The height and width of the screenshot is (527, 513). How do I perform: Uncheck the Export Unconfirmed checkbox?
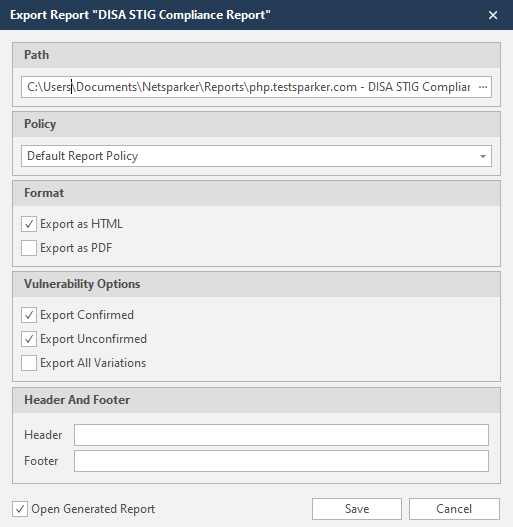tap(29, 339)
